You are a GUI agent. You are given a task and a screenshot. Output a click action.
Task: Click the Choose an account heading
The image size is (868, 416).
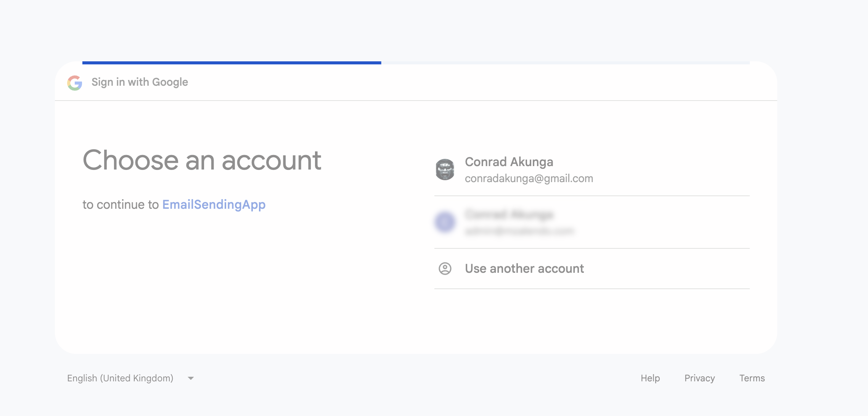click(202, 160)
